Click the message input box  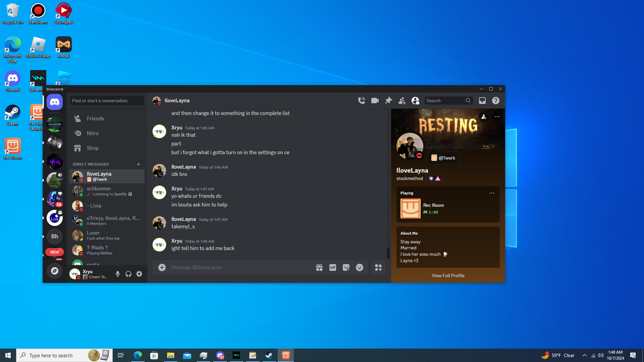(x=235, y=267)
